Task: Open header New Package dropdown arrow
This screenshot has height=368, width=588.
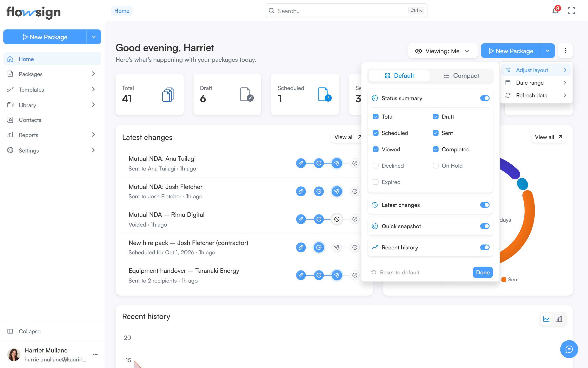Action: tap(547, 51)
